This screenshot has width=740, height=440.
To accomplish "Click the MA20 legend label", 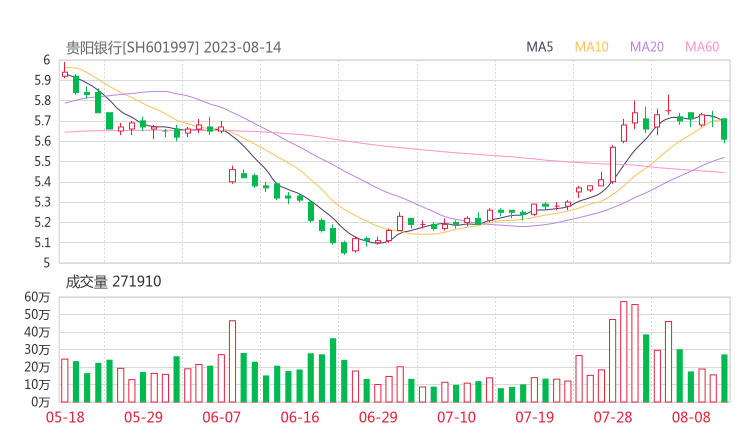I will pyautogui.click(x=647, y=47).
